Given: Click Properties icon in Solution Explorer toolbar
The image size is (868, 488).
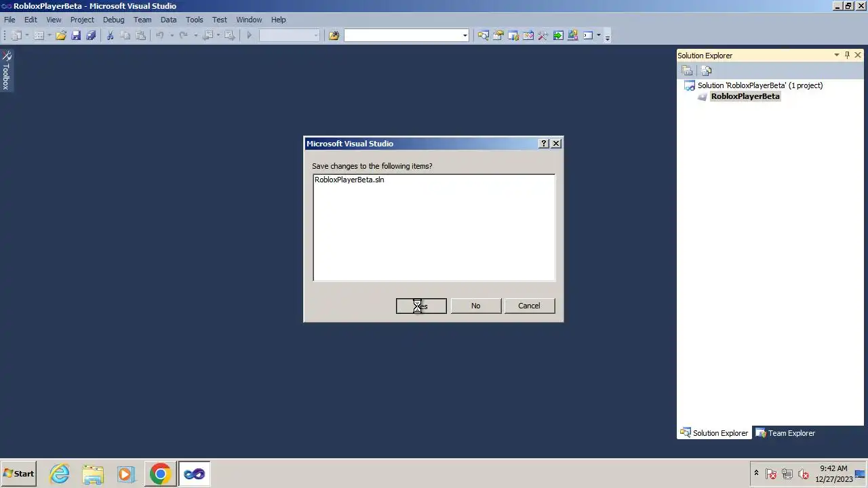Looking at the screenshot, I should pos(687,70).
